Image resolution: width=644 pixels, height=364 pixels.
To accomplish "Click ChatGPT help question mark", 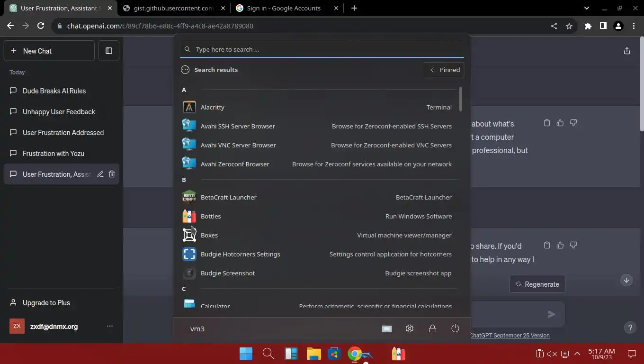I will click(x=630, y=328).
